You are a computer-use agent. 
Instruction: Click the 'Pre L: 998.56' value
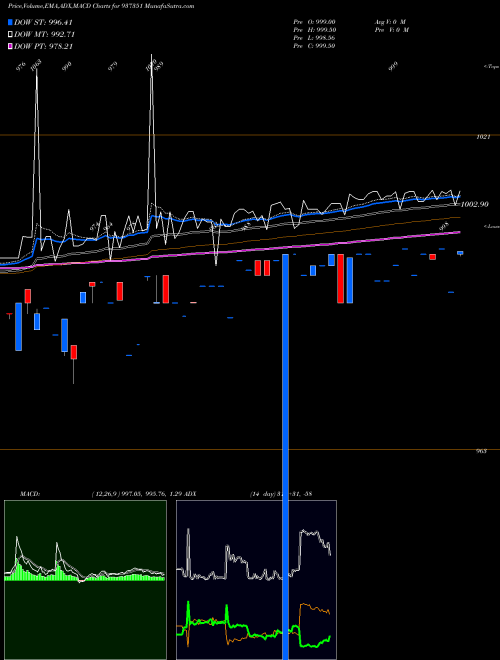point(314,38)
